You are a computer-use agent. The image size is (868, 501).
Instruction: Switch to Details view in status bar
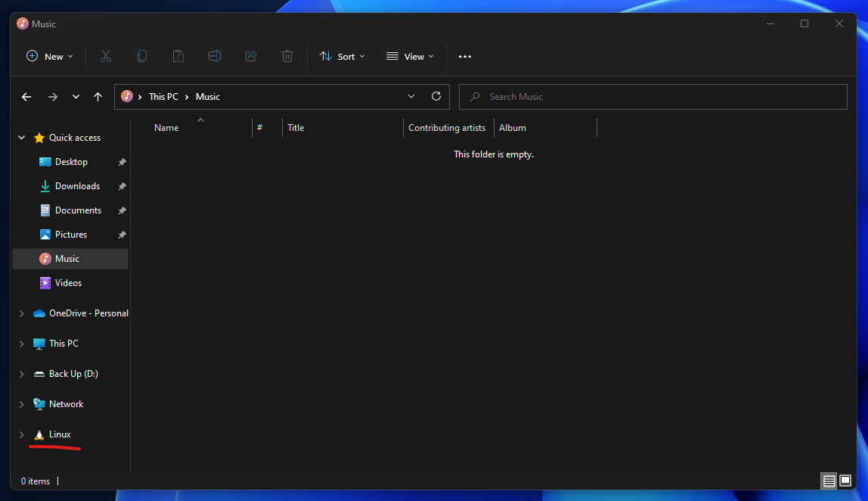[829, 481]
